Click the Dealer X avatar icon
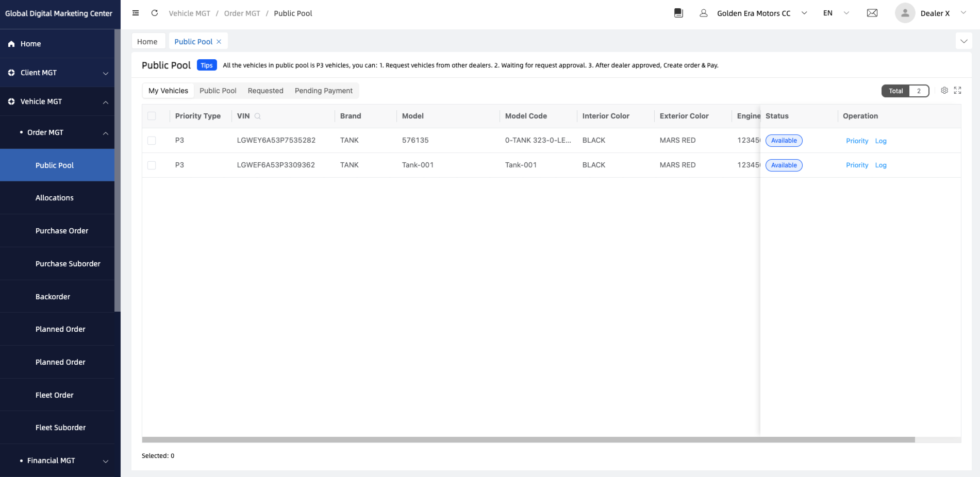 click(x=905, y=13)
